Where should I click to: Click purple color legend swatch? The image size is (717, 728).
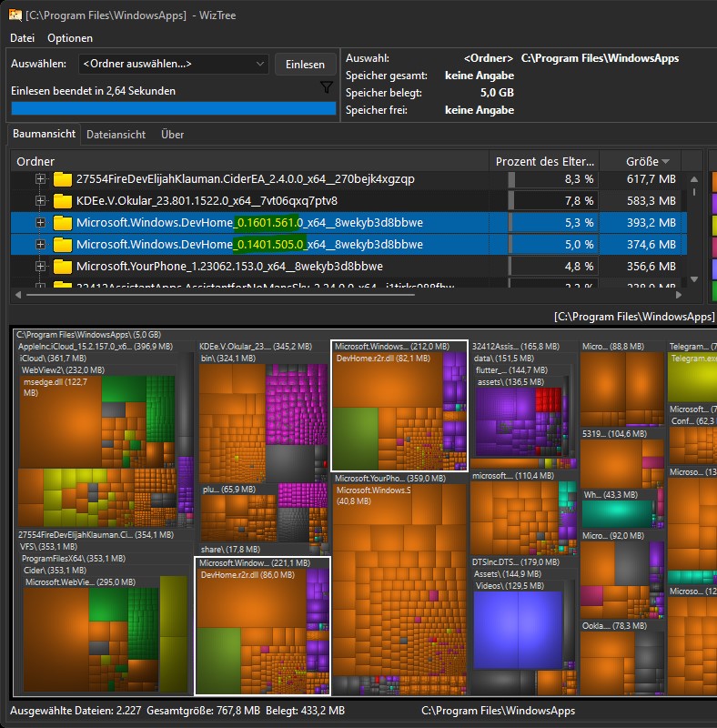click(714, 204)
